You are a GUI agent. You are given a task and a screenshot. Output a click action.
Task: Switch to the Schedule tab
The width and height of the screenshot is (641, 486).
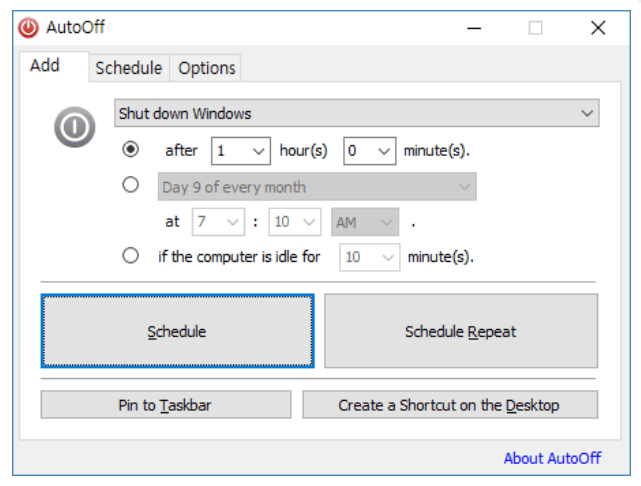[x=128, y=68]
